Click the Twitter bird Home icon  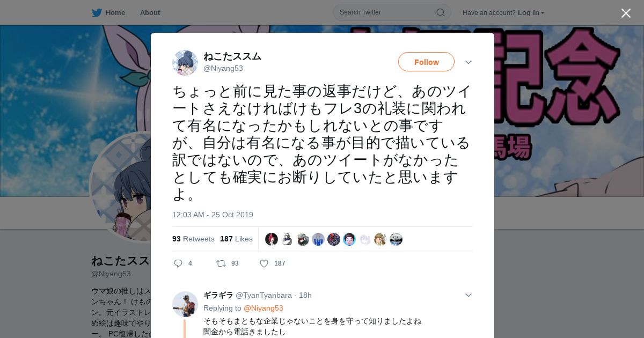point(97,12)
